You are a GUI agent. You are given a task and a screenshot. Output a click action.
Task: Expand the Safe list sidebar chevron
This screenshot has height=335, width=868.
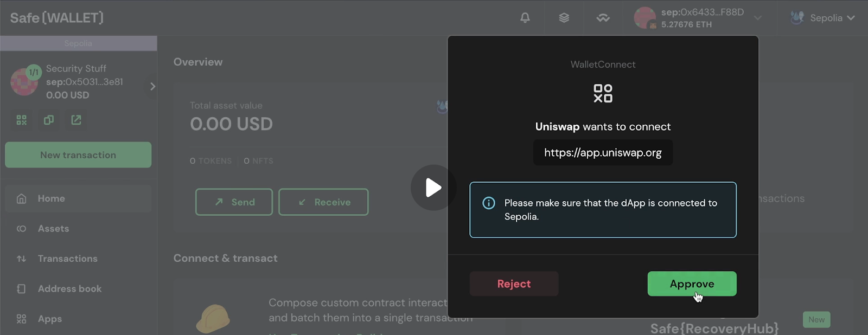152,86
